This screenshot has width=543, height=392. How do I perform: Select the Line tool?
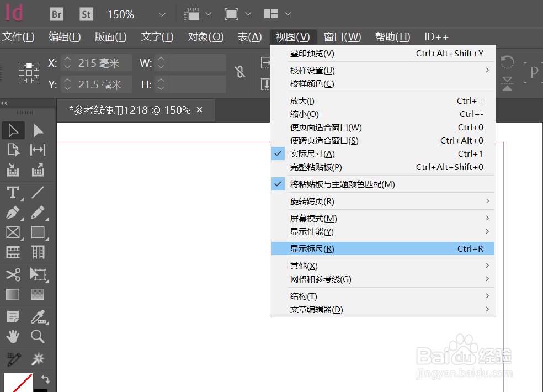(x=38, y=193)
